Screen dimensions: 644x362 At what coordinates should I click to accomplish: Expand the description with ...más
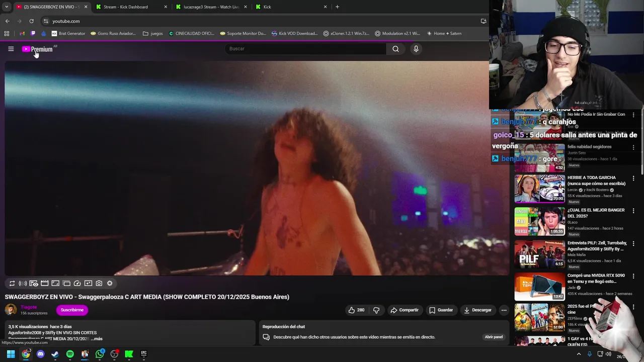(x=97, y=339)
